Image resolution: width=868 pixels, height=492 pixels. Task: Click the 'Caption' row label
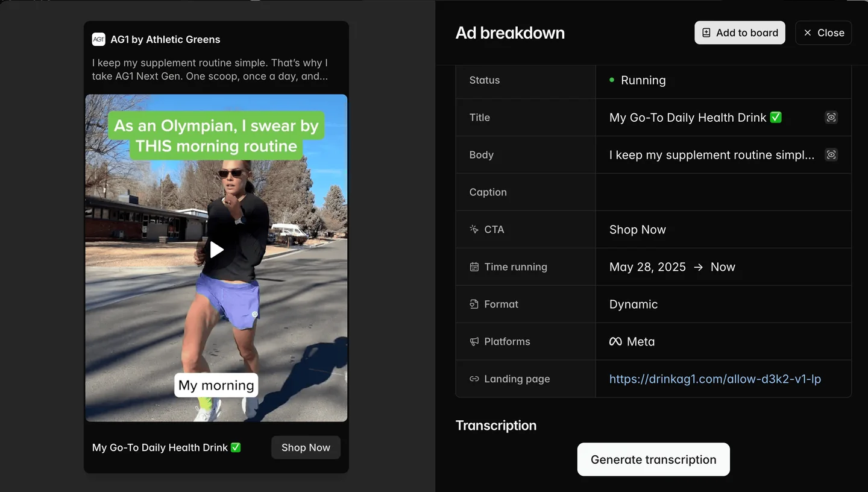point(488,192)
